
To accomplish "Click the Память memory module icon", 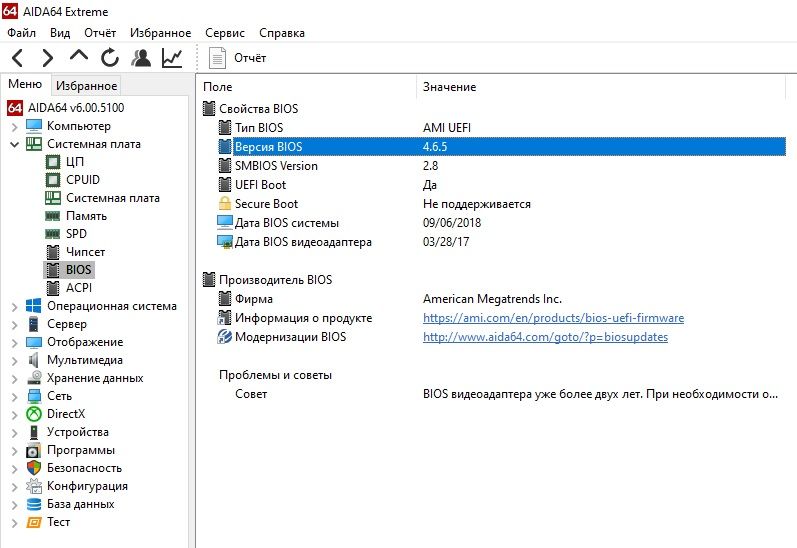I will (x=53, y=216).
